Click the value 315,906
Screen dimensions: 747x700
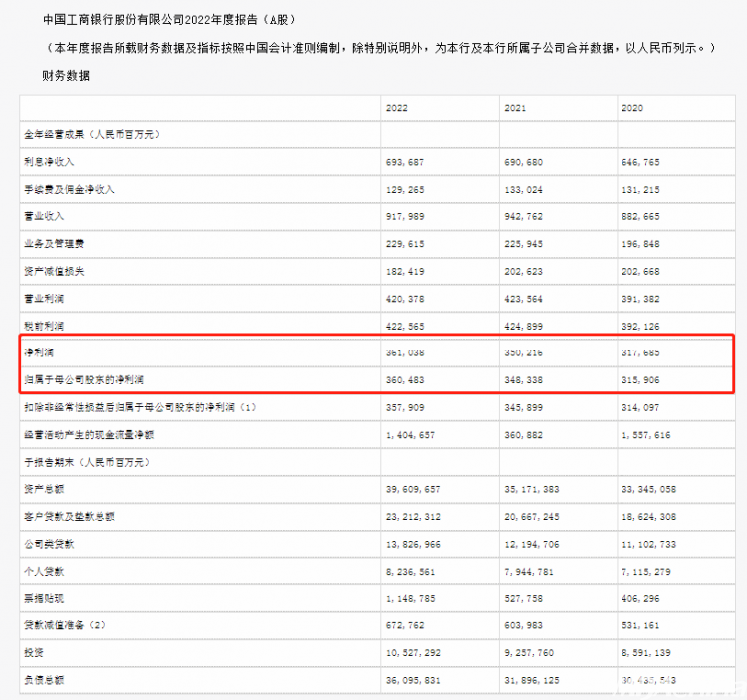coord(640,380)
